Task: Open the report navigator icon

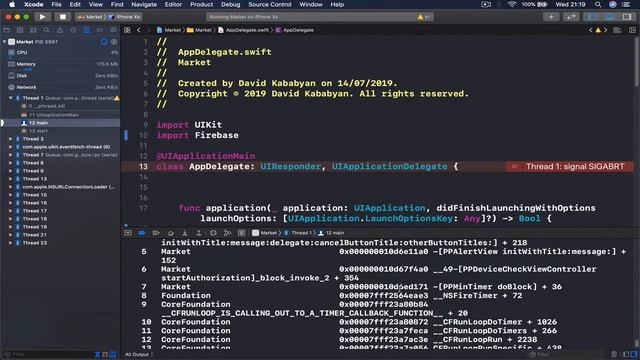Action: tap(113, 30)
